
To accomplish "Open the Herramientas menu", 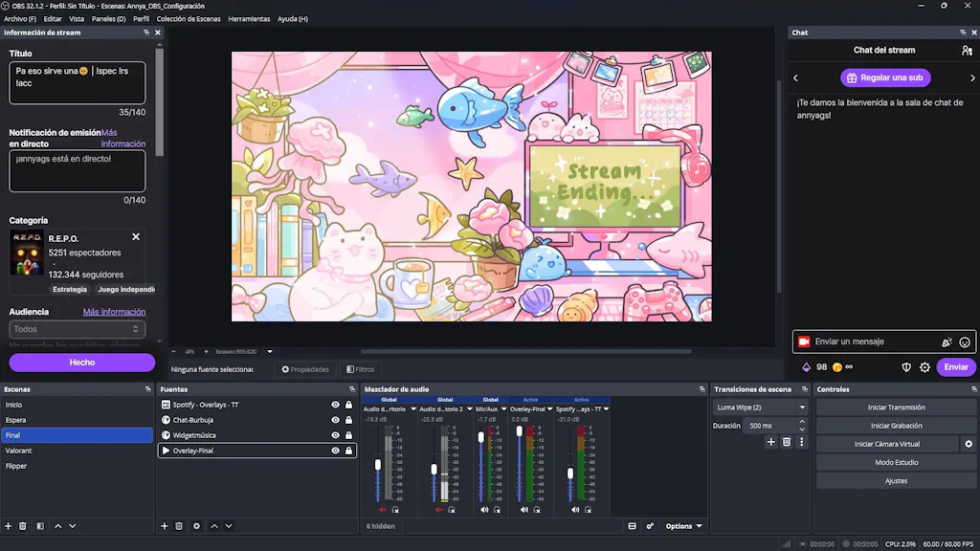I will pos(249,19).
